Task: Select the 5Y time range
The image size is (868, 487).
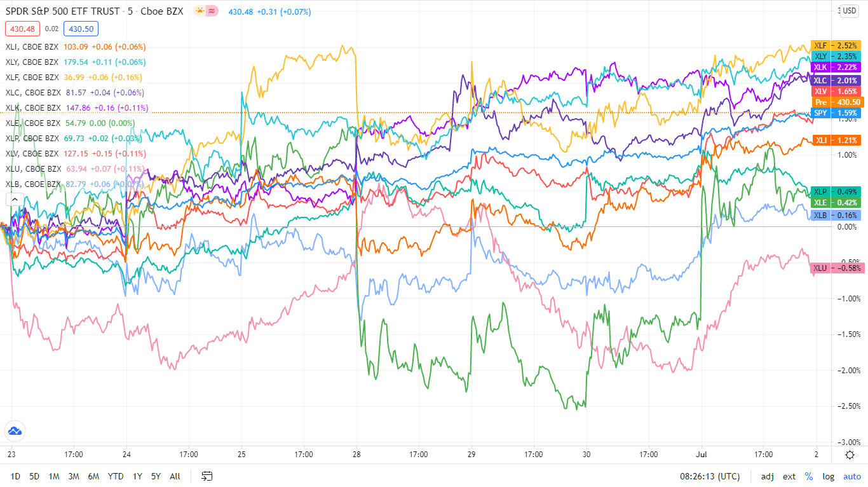Action: (156, 476)
